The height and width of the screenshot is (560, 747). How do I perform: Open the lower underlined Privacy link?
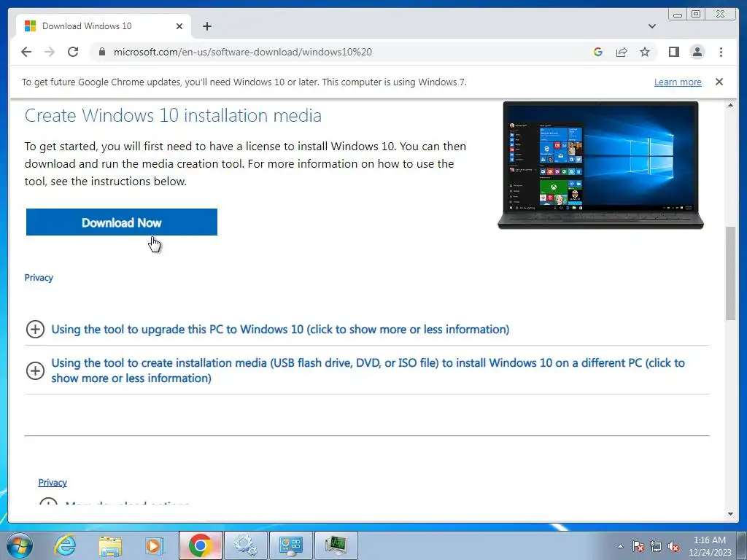[53, 483]
